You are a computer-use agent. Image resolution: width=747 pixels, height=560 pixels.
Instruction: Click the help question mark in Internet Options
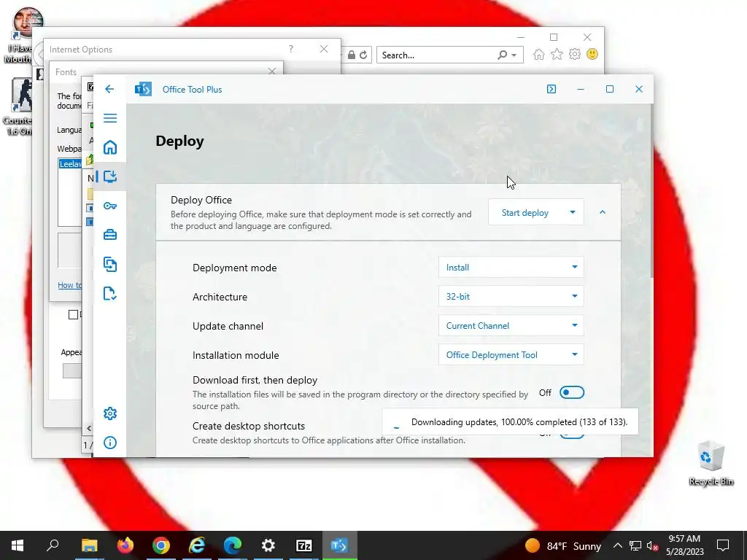click(290, 49)
